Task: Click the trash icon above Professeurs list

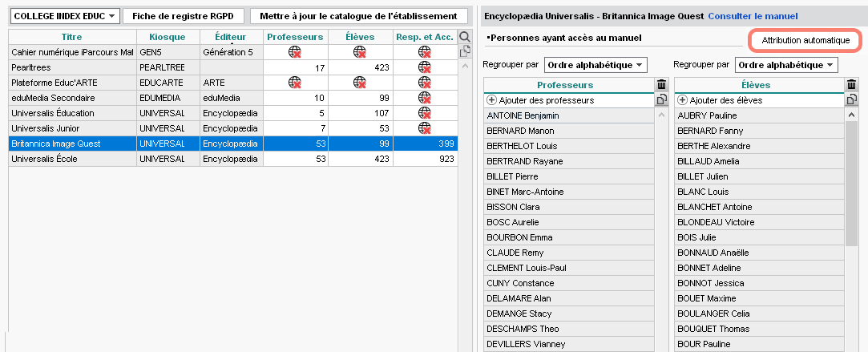Action: [x=661, y=85]
